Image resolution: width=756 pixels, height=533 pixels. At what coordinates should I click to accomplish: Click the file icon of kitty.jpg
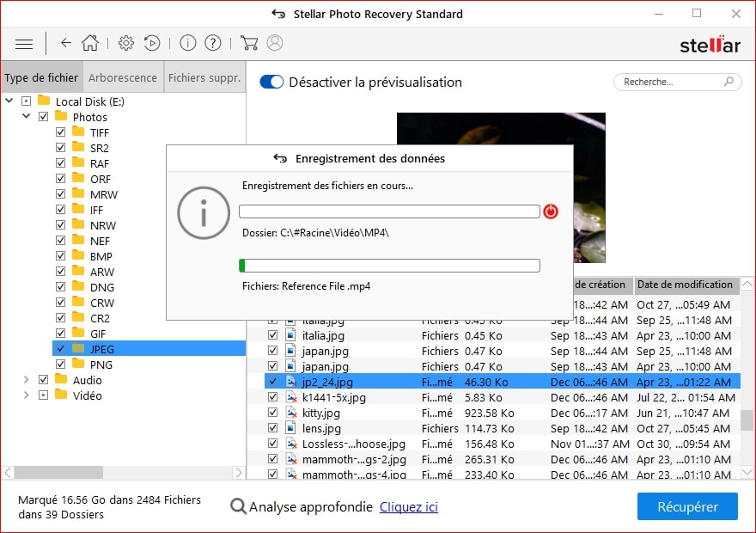(x=290, y=413)
